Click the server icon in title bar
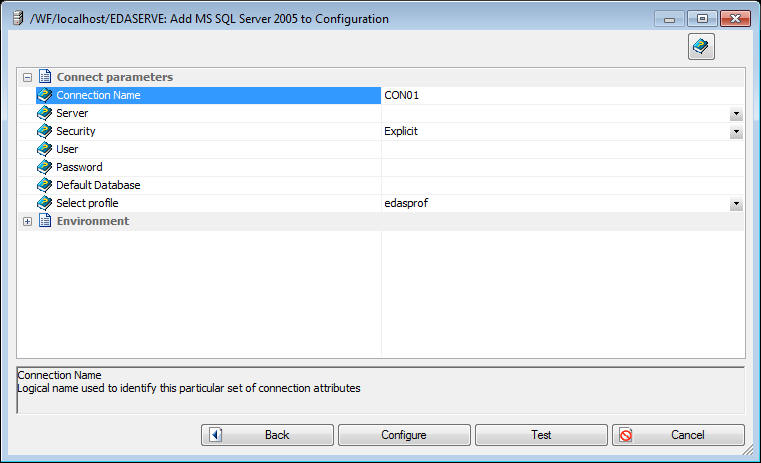Screen dimensions: 761x463 18,18
